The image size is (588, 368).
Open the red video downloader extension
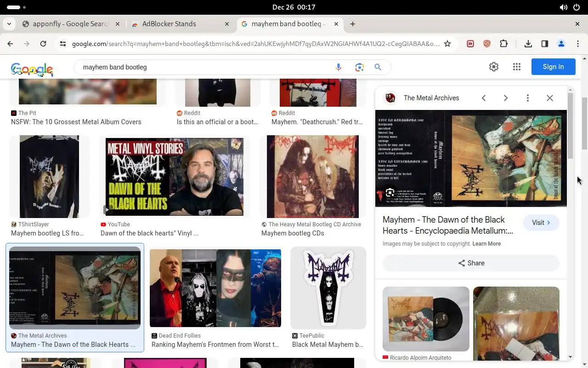point(470,44)
